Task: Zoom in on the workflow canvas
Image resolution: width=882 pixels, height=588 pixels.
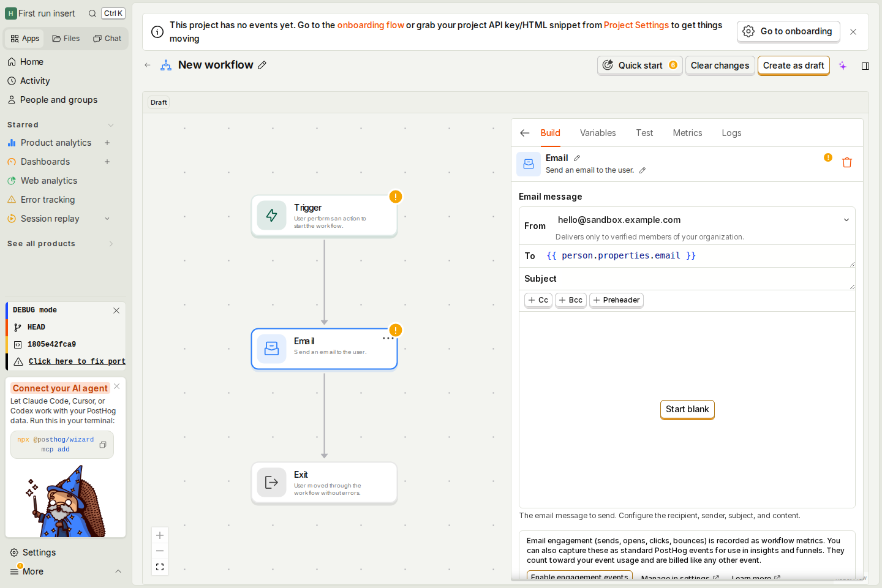Action: click(x=160, y=535)
